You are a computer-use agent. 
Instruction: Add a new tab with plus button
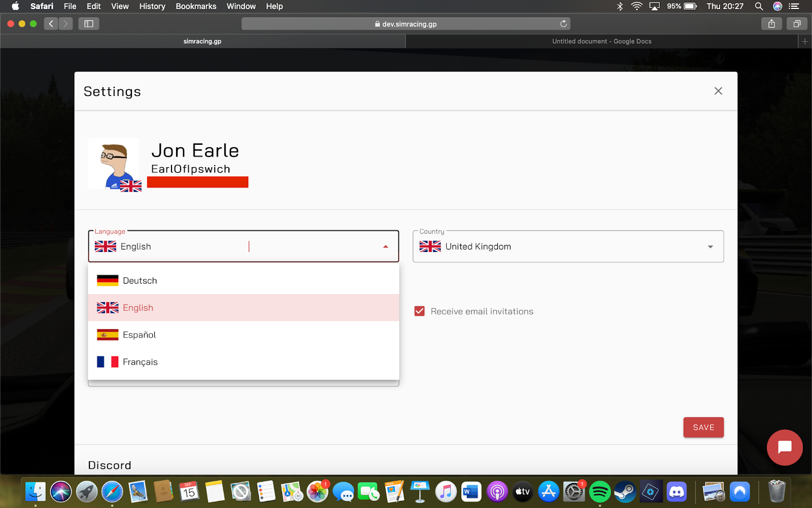[804, 42]
